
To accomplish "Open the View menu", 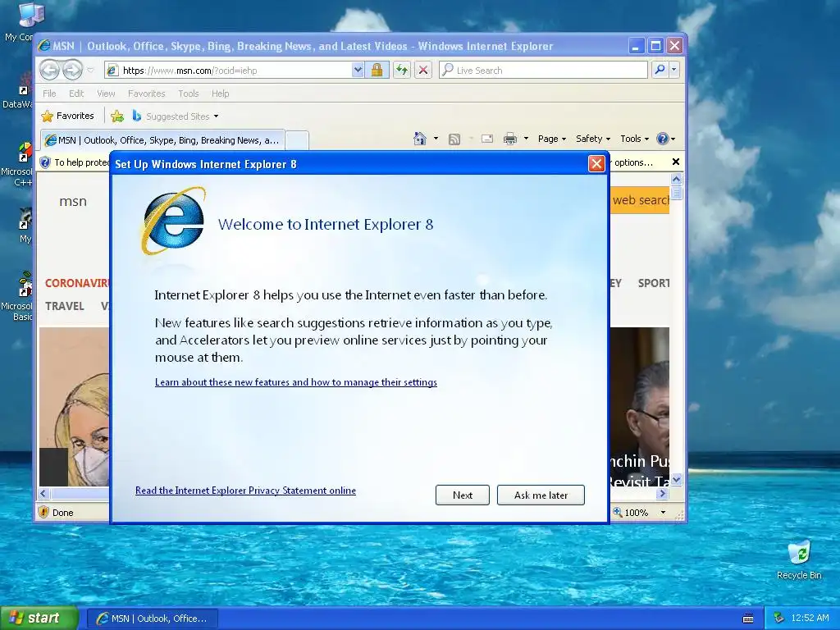I will [x=106, y=94].
